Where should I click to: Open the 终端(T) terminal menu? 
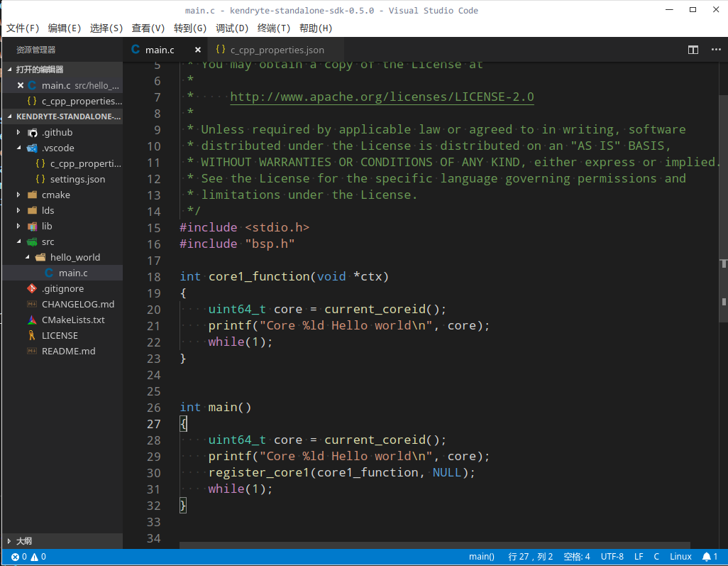click(274, 28)
